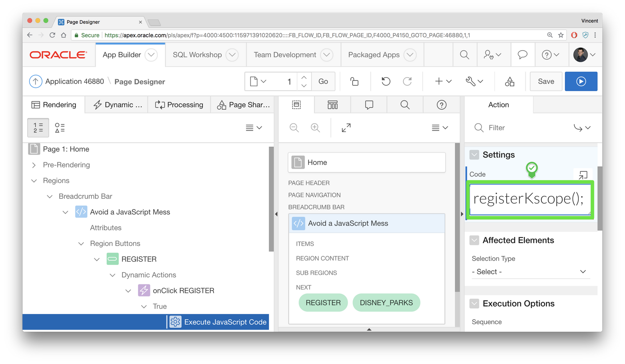Collapse the Settings section toggle
The width and height of the screenshot is (625, 364).
[x=474, y=155]
